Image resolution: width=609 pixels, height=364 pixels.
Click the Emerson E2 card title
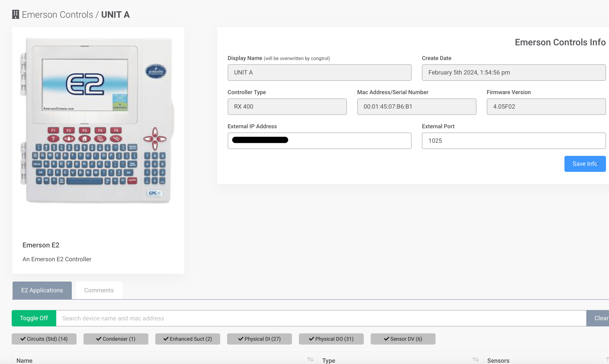click(x=41, y=245)
